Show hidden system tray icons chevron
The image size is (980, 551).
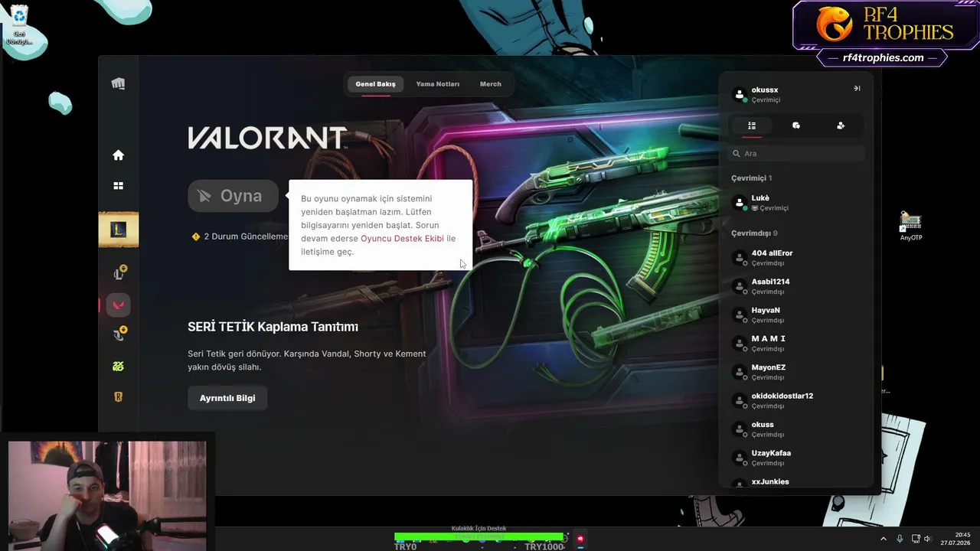click(x=883, y=539)
